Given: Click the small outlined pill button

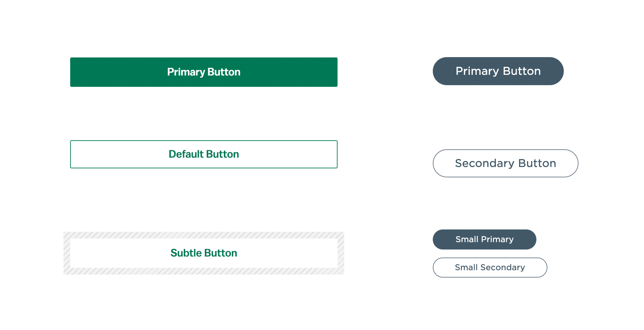Looking at the screenshot, I should pos(490,268).
